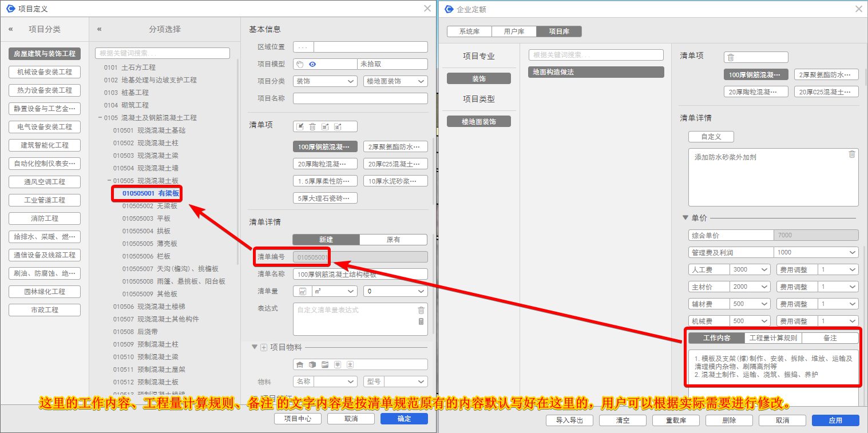Click the 企业定额 keyword search box
The height and width of the screenshot is (433, 868).
[596, 55]
